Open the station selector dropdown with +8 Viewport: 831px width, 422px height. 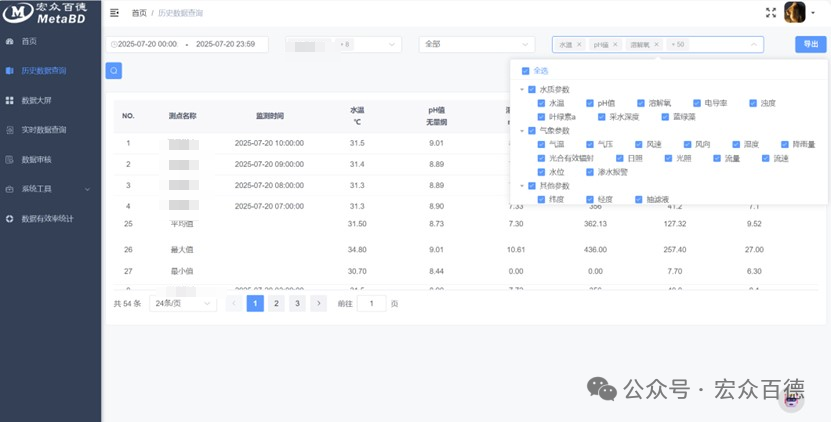point(343,45)
